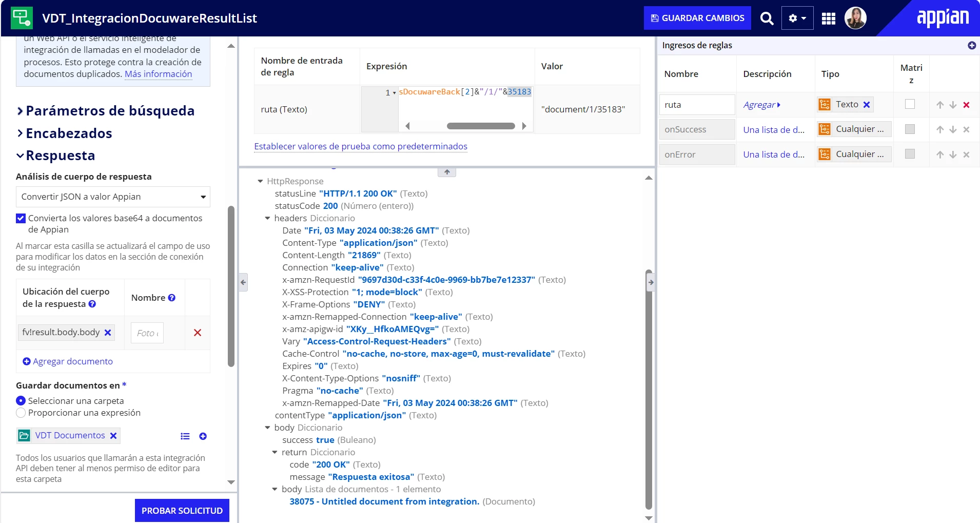Image resolution: width=980 pixels, height=523 pixels.
Task: Tick the Matriz checkbox for onError
Action: [910, 153]
